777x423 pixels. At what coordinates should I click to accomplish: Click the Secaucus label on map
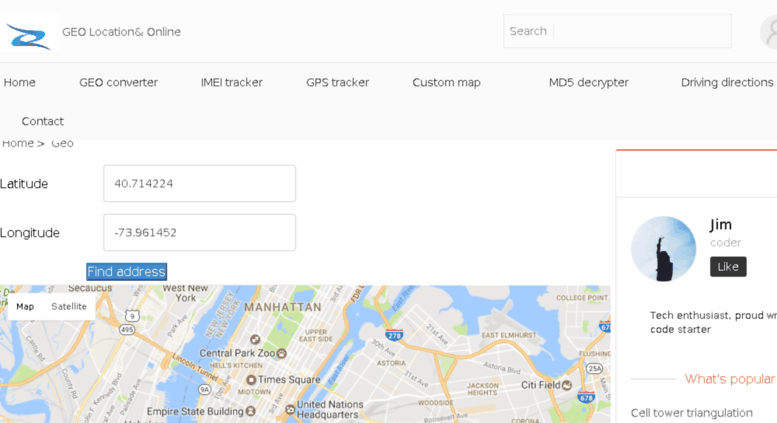pyautogui.click(x=90, y=288)
